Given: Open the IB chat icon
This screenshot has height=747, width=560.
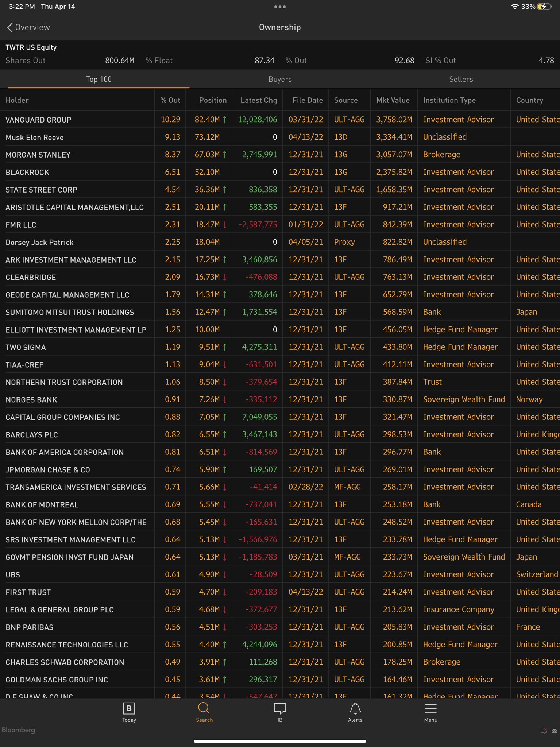Looking at the screenshot, I should [280, 712].
